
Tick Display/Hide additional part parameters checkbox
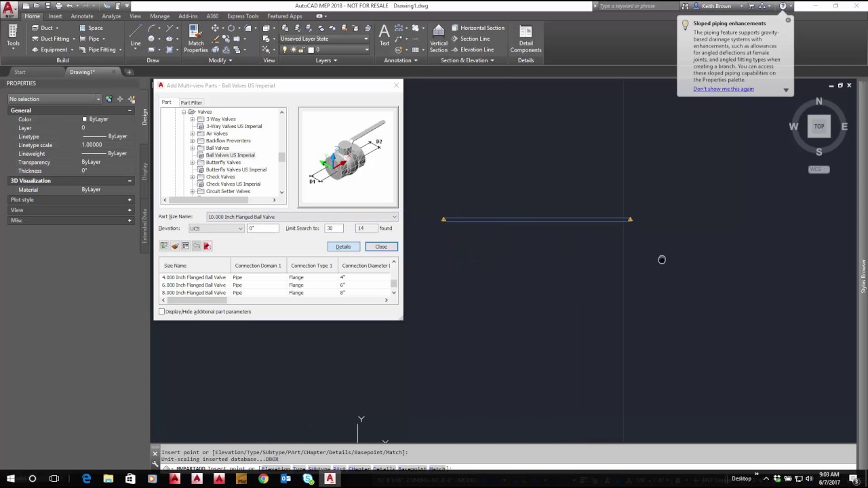(x=162, y=312)
